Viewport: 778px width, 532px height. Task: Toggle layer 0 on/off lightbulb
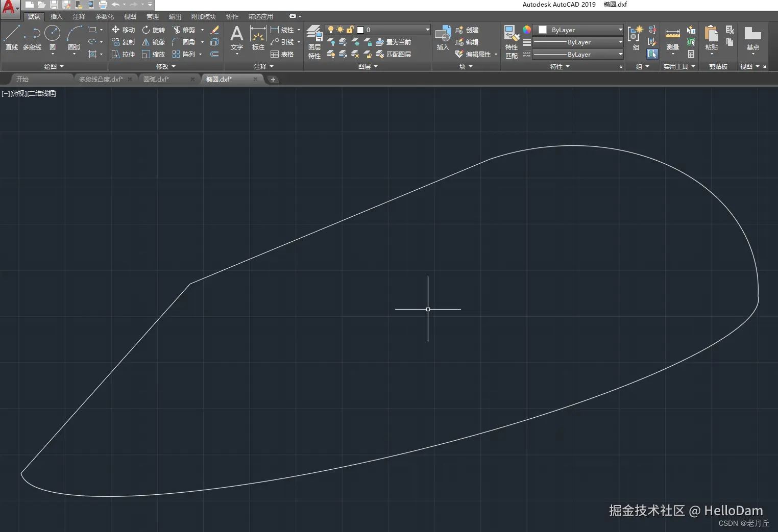pos(331,30)
